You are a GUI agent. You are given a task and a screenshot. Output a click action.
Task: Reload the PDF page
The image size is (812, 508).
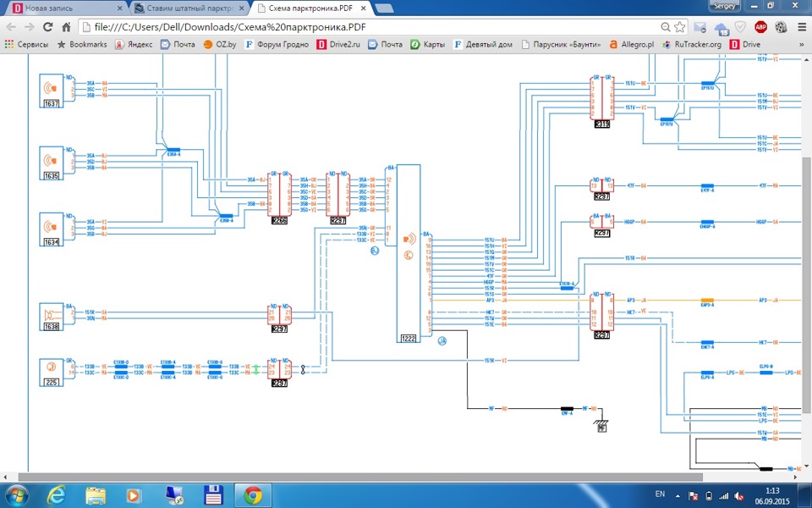coord(47,27)
